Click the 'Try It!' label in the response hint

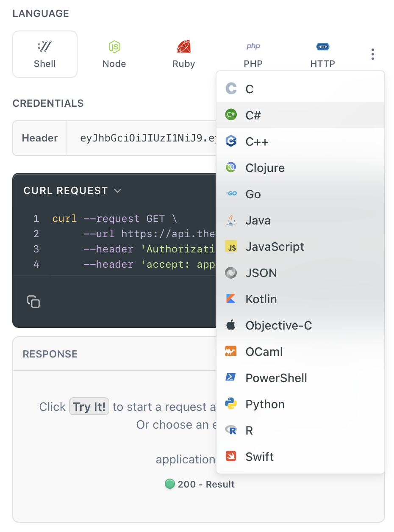(x=89, y=407)
